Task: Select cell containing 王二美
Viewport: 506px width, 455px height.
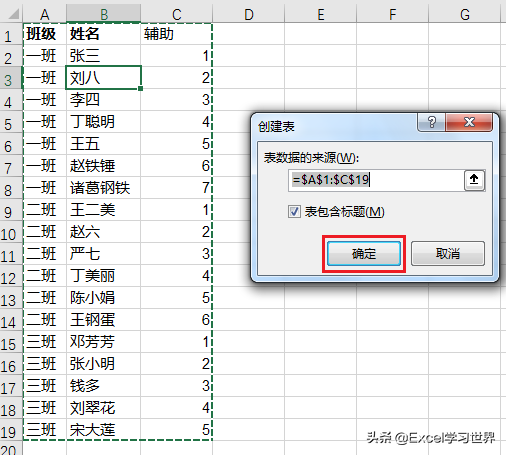Action: click(x=104, y=210)
